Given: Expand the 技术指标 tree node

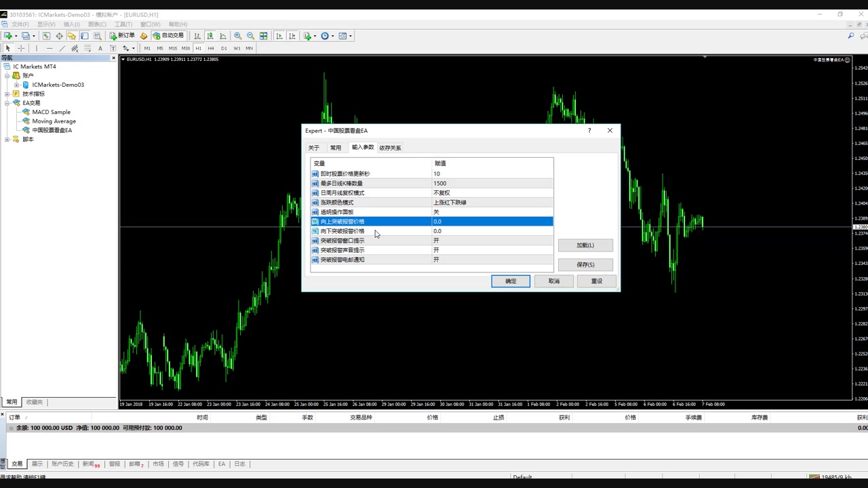Looking at the screenshot, I should pos(7,94).
